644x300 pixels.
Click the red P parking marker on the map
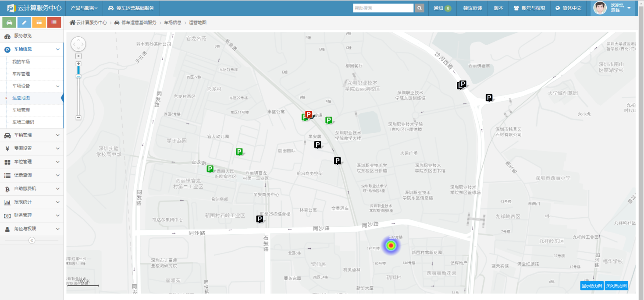click(309, 114)
